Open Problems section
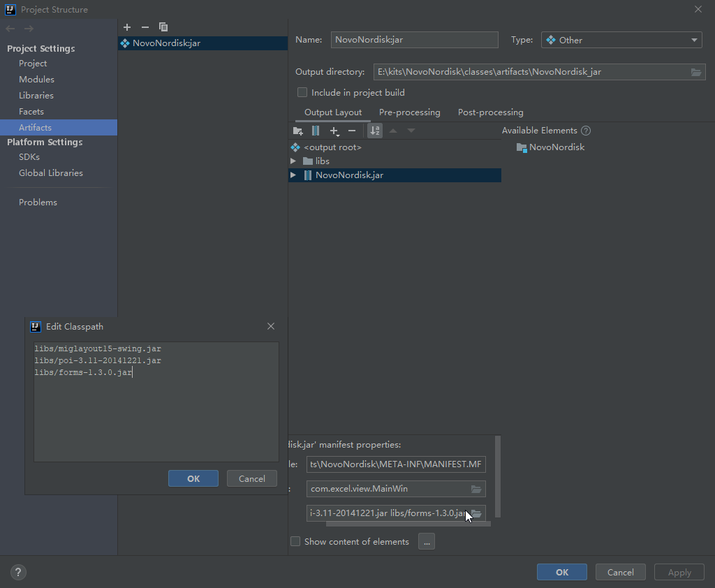 point(38,202)
